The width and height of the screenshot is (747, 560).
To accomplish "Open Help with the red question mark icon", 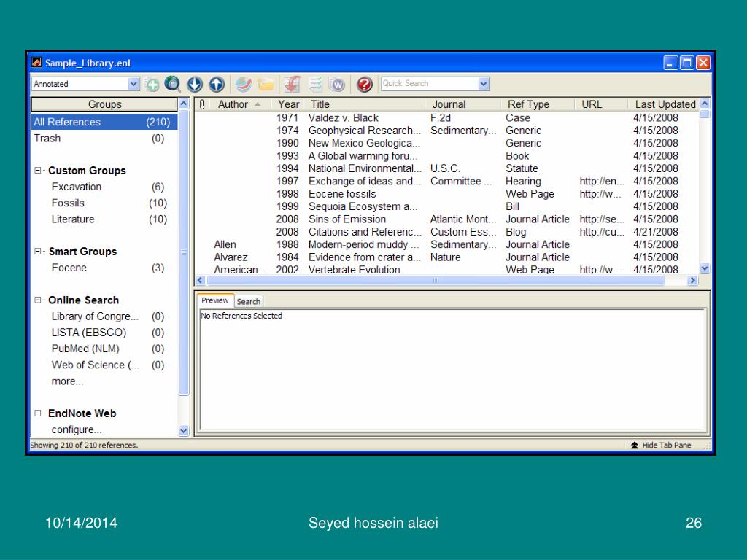I will [x=365, y=85].
